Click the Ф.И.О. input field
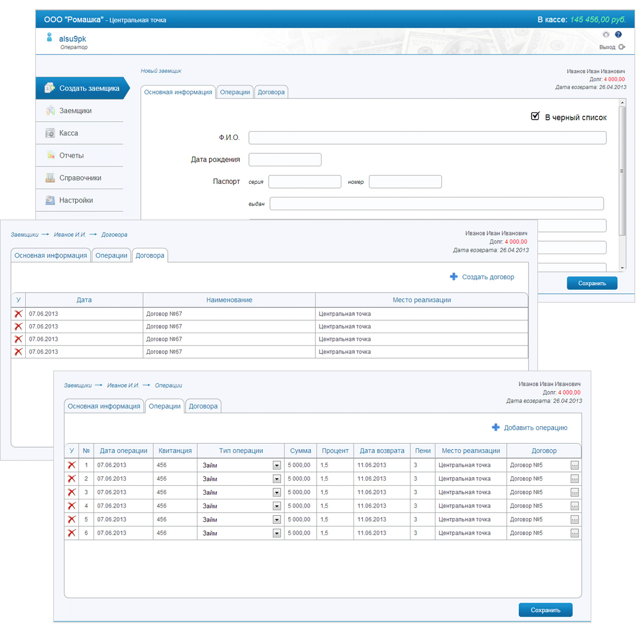 [x=427, y=138]
